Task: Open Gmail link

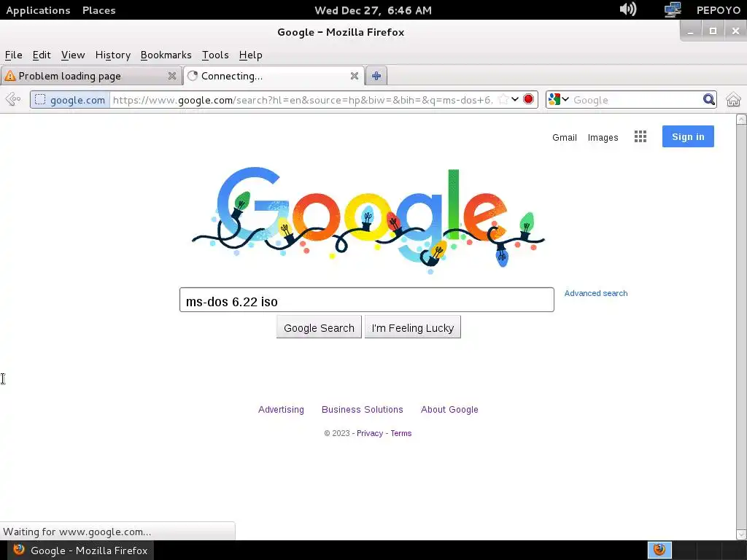Action: [564, 138]
